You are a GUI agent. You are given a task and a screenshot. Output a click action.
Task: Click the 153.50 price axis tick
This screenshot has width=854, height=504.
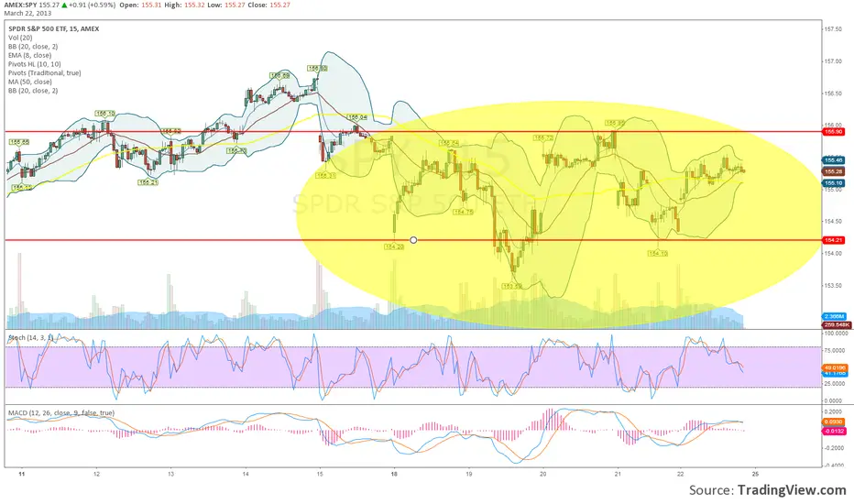833,286
